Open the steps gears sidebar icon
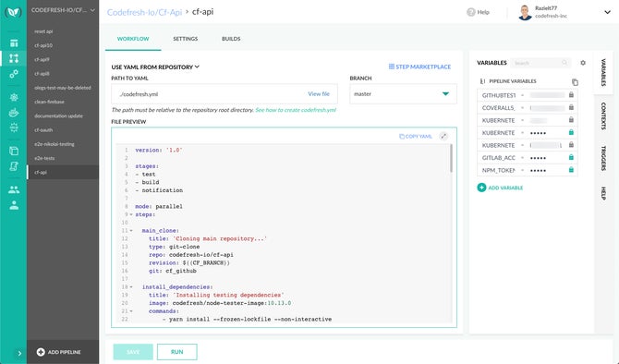619x364 pixels. click(x=14, y=74)
